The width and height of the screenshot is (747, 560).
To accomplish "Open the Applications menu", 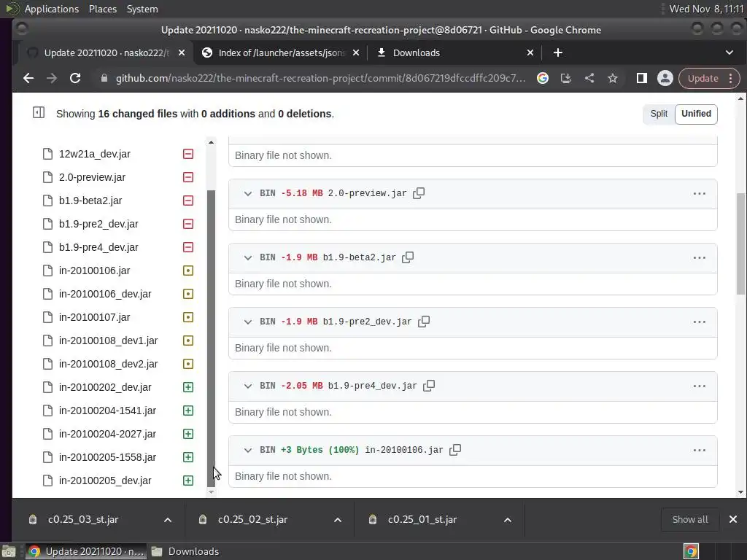I will click(x=52, y=9).
